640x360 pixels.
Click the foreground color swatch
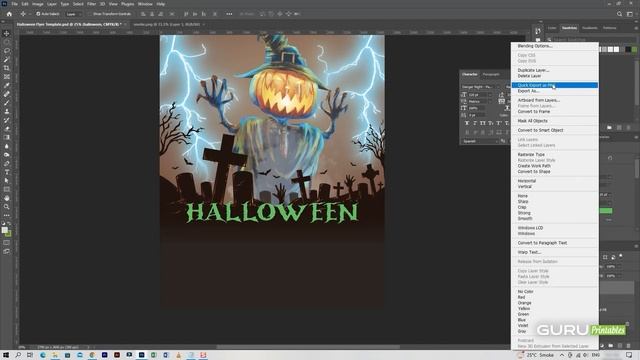[x=5, y=230]
